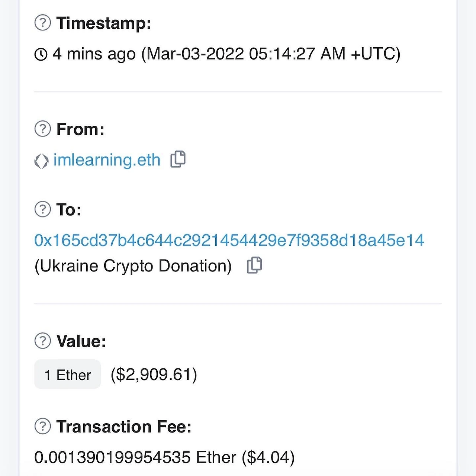Viewport: 476px width, 476px height.
Task: Open the imlearning.eth sender link
Action: [107, 160]
